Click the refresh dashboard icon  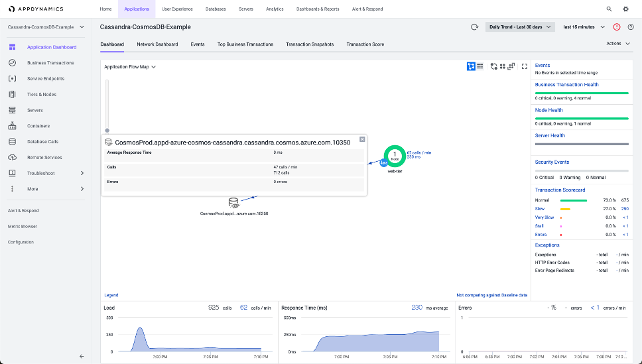click(475, 27)
